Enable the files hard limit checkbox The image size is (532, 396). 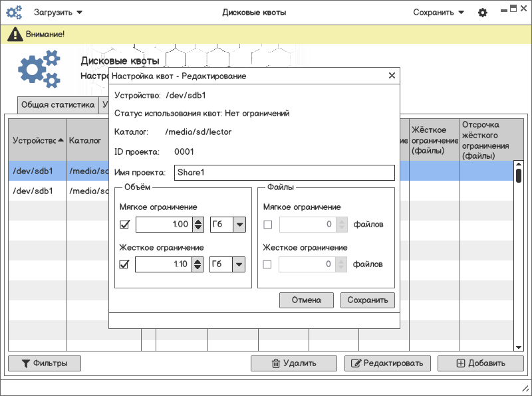pos(267,264)
